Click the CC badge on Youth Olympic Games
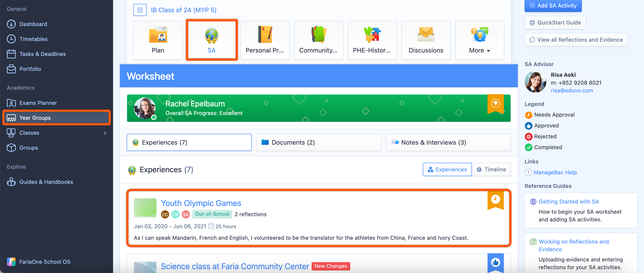The height and width of the screenshot is (273, 644). (165, 214)
